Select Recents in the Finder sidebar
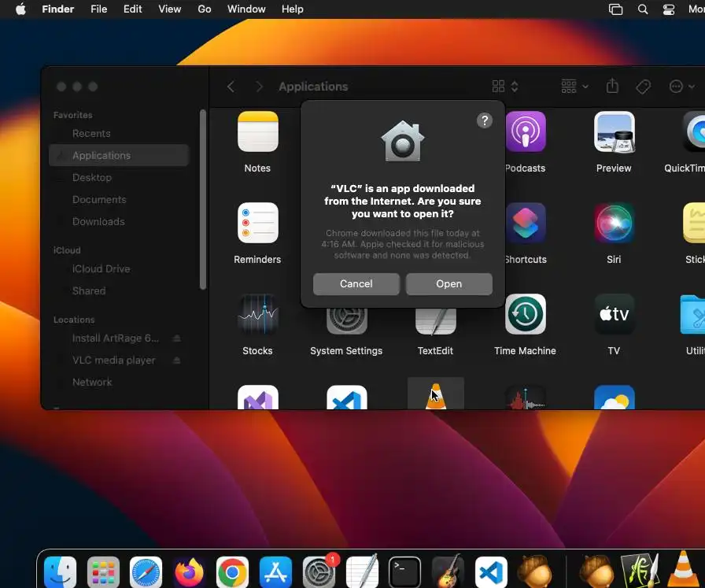The height and width of the screenshot is (588, 705). tap(119, 134)
